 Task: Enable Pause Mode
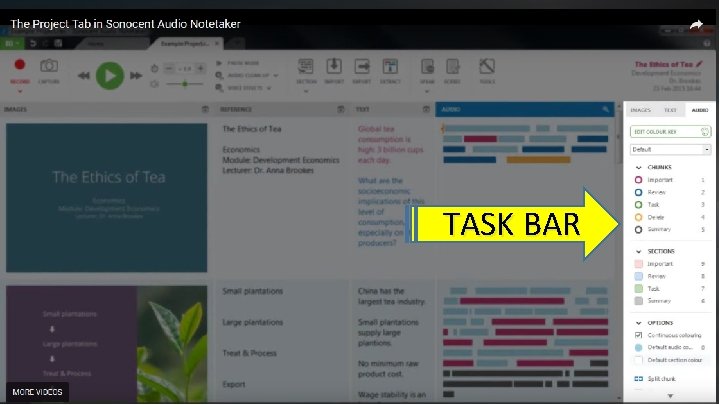point(238,63)
